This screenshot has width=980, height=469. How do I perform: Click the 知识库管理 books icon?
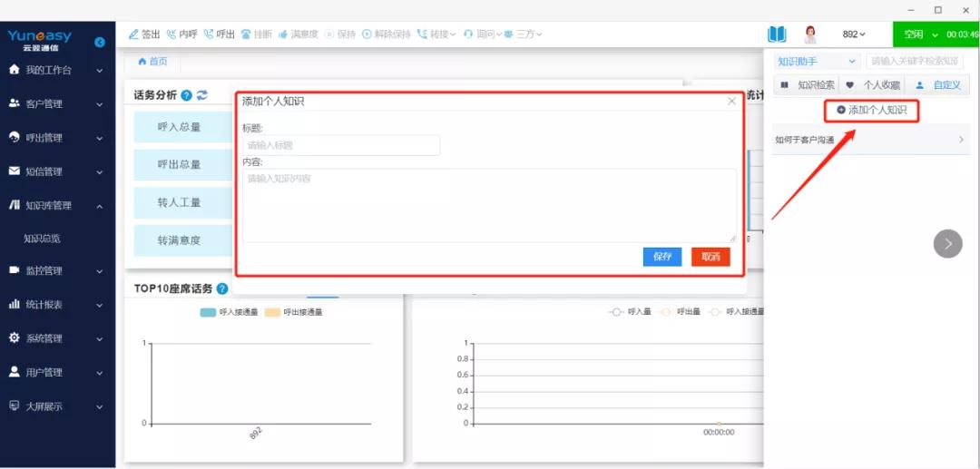(15, 205)
